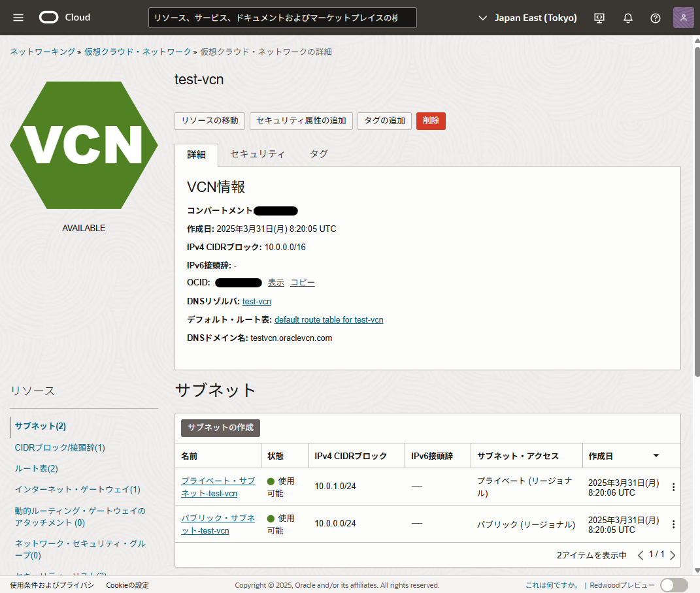The image size is (700, 593).
Task: Click the 2アイテムを表示中 status text
Action: (592, 555)
